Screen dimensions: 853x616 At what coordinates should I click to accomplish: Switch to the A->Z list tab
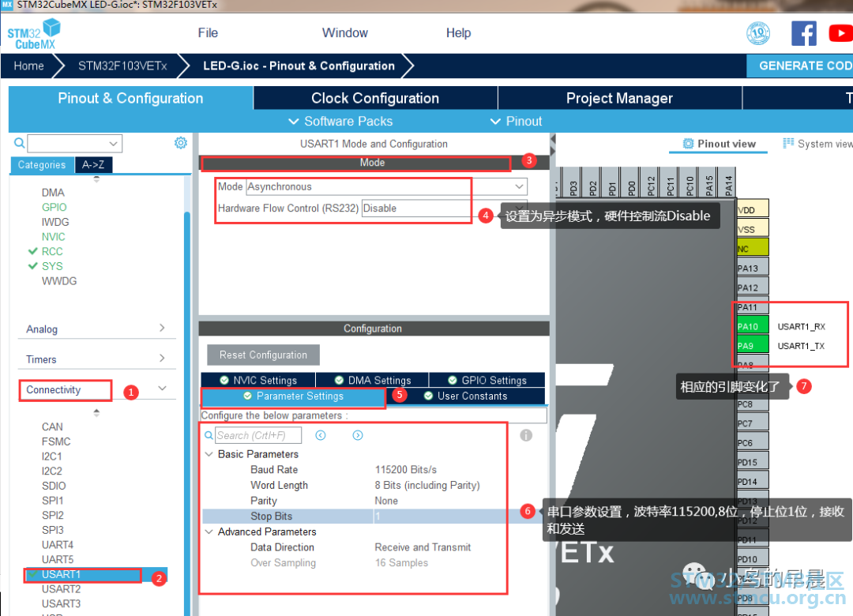pos(93,164)
